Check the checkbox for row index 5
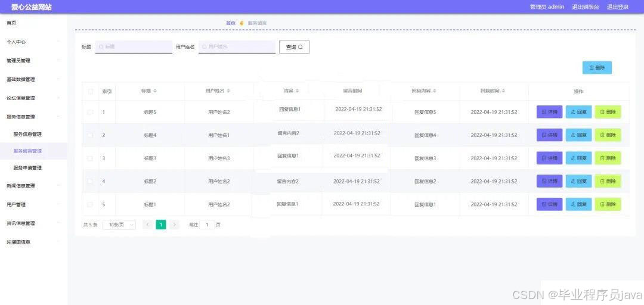This screenshot has width=644, height=305. [x=91, y=204]
